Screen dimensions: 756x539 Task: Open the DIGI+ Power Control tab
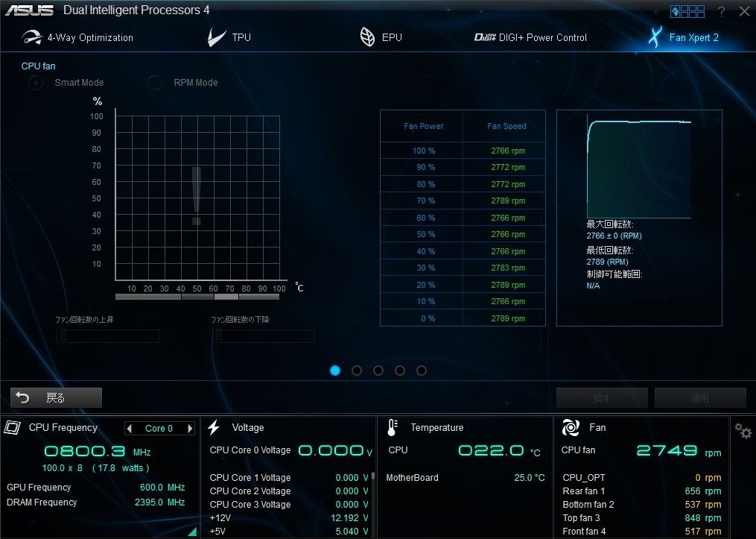[x=530, y=37]
